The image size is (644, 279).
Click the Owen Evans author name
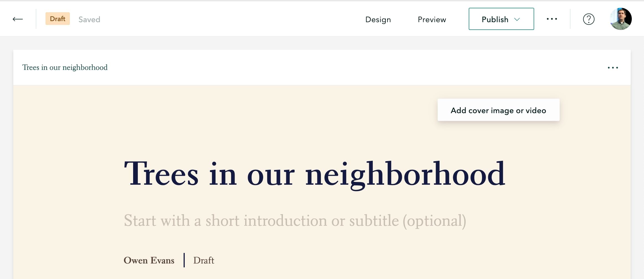[149, 260]
